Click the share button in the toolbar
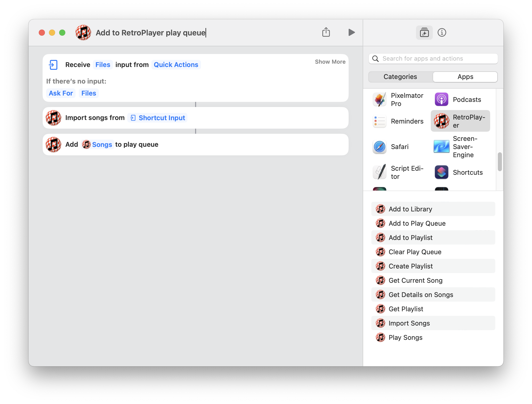532x404 pixels. click(x=326, y=32)
